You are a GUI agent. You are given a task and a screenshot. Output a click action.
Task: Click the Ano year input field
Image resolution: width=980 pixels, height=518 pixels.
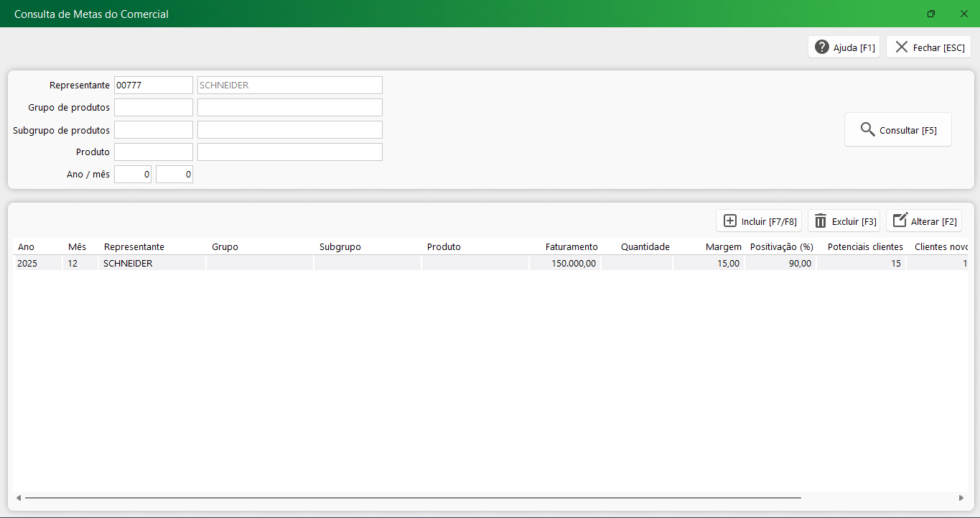(133, 175)
